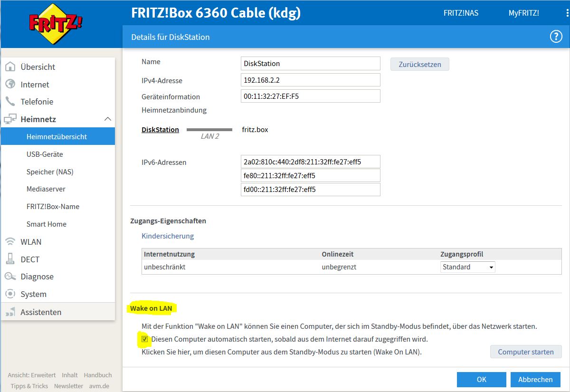Click the Diagnose pulse icon

pyautogui.click(x=10, y=277)
